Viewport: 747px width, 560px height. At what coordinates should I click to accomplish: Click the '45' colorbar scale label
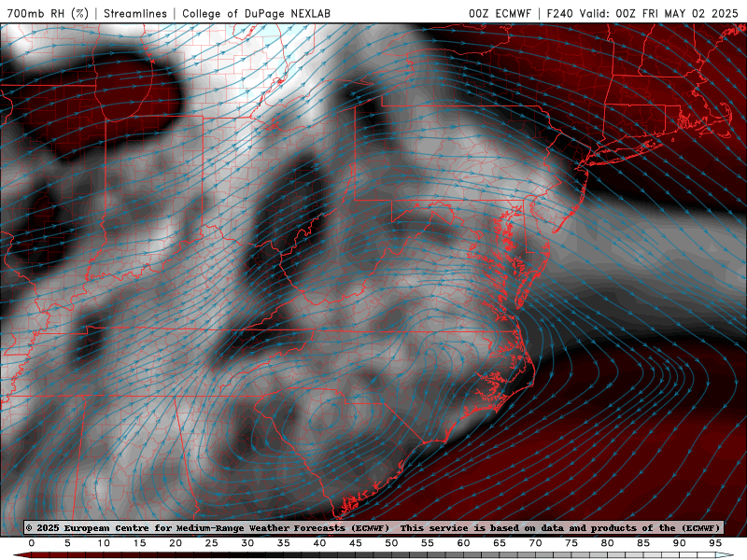[x=356, y=543]
